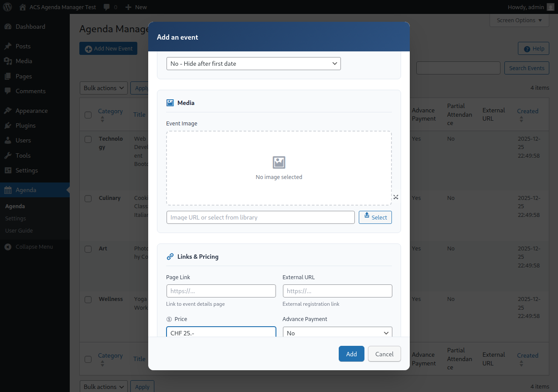Image resolution: width=558 pixels, height=392 pixels.
Task: Click the WordPress logo in the admin bar
Action: click(7, 7)
